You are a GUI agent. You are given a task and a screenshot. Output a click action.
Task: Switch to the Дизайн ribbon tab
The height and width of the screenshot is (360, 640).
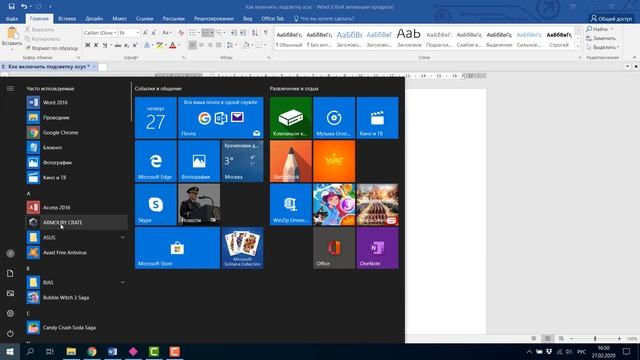[94, 18]
